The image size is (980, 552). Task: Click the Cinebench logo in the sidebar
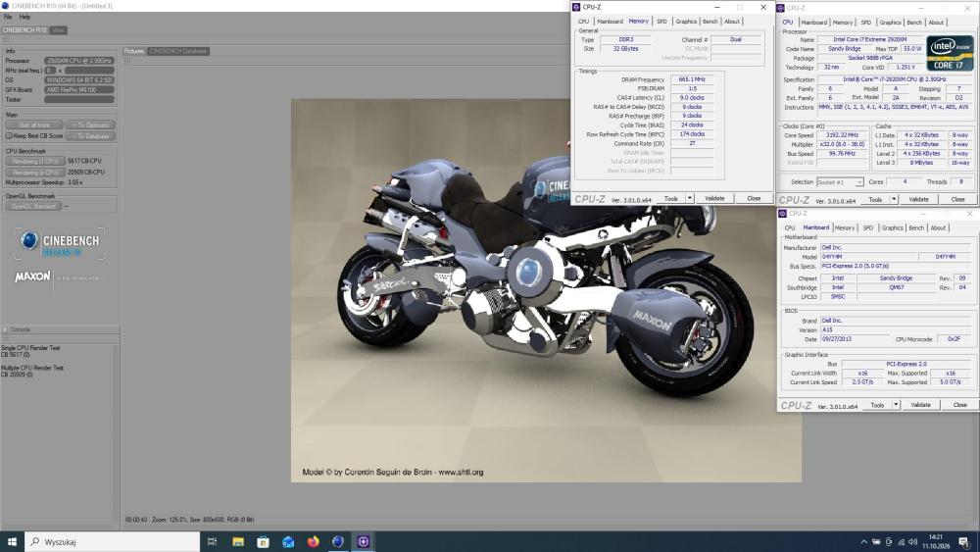[60, 244]
